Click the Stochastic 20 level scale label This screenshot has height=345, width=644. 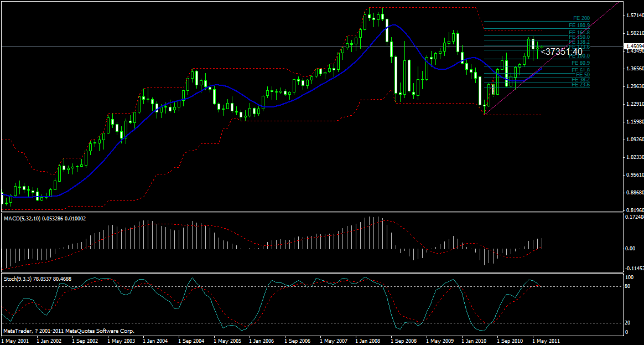[x=628, y=323]
